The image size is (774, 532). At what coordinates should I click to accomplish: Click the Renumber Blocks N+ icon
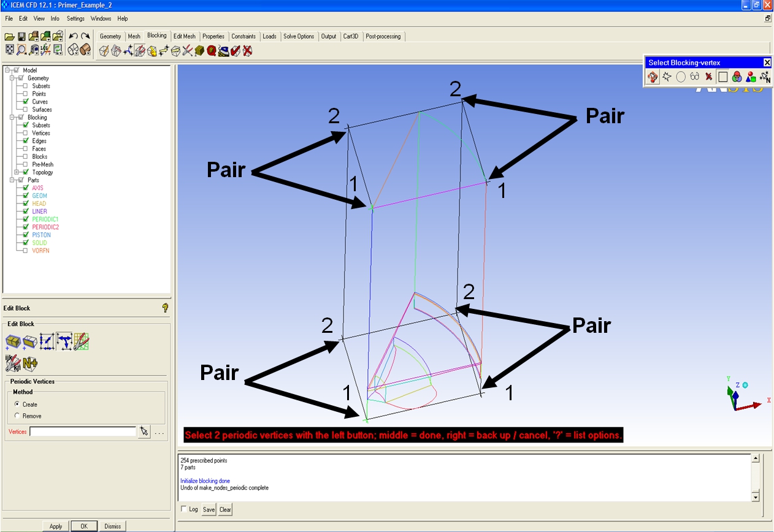coord(30,363)
